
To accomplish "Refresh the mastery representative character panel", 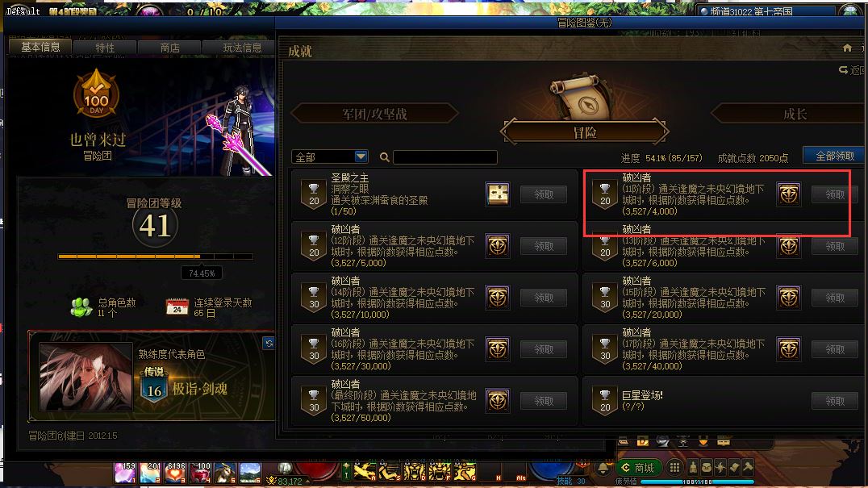I will click(x=269, y=343).
